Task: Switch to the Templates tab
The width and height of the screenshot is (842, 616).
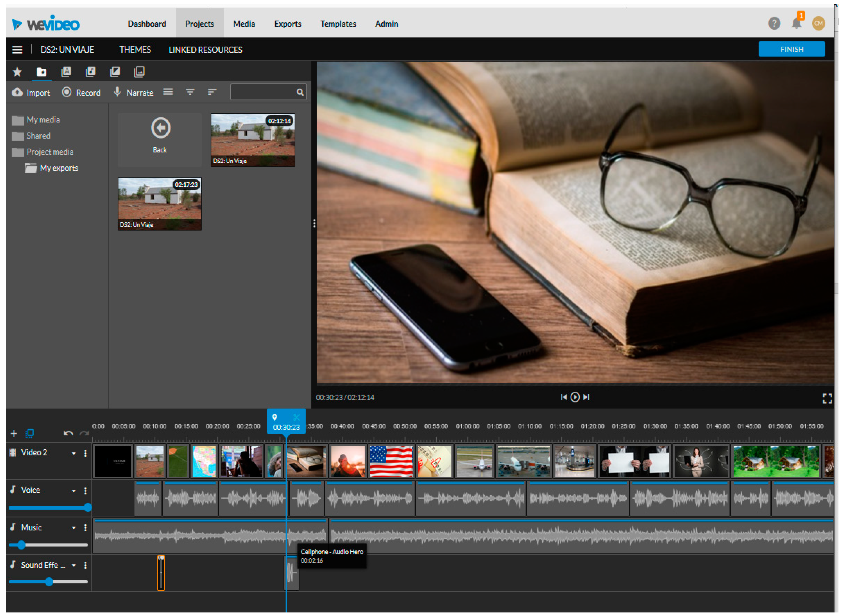Action: (x=338, y=24)
